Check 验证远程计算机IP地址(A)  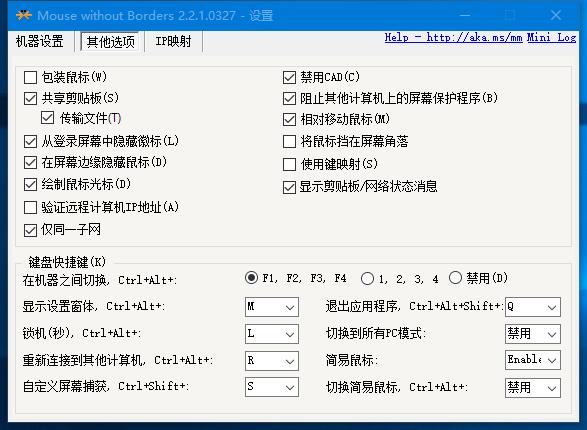coord(30,207)
